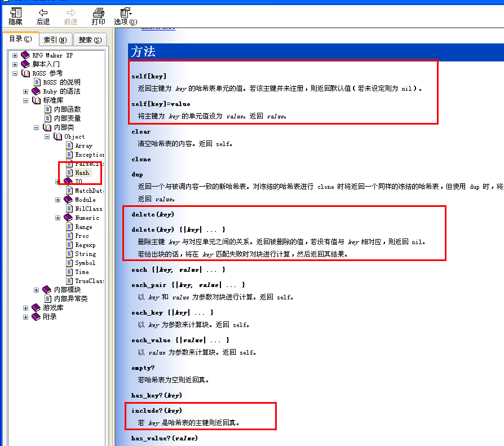
Task: Click the page icon beside Proc
Action: point(69,235)
